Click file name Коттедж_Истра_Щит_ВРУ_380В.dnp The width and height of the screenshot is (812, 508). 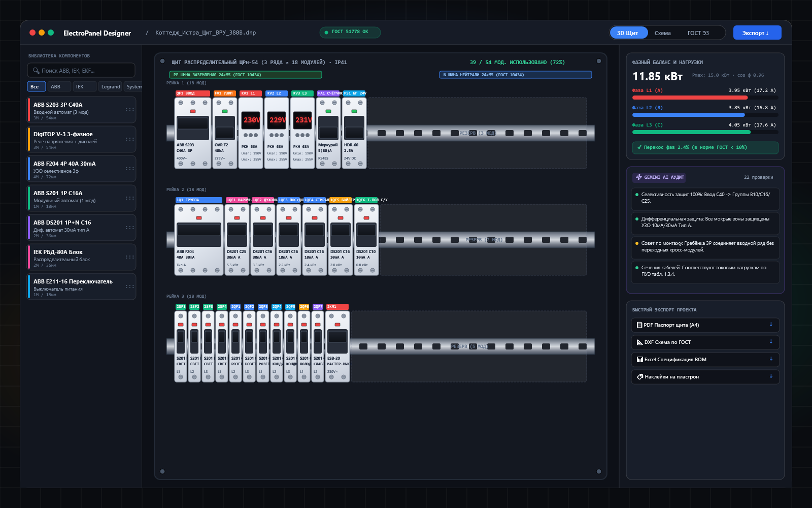click(x=206, y=33)
